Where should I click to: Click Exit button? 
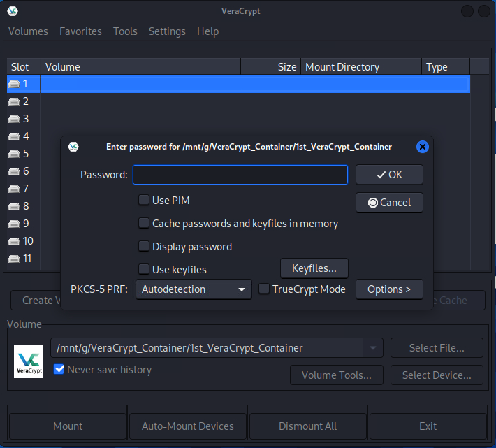428,426
